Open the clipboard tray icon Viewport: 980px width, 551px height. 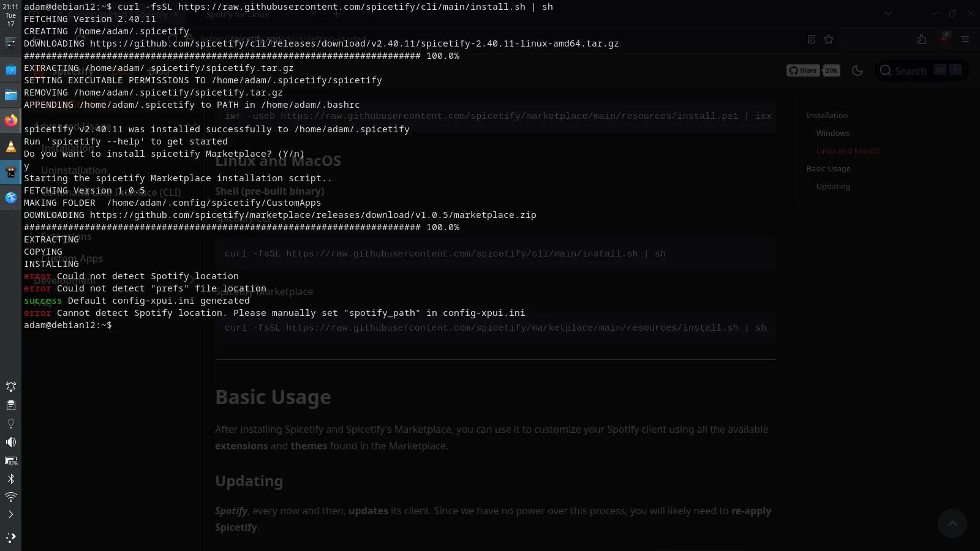coord(10,405)
